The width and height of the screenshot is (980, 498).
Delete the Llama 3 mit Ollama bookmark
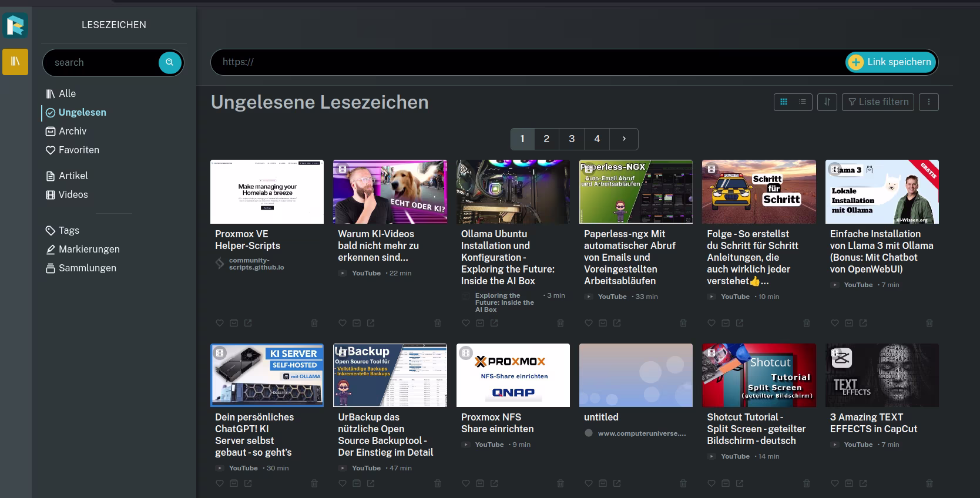(929, 323)
